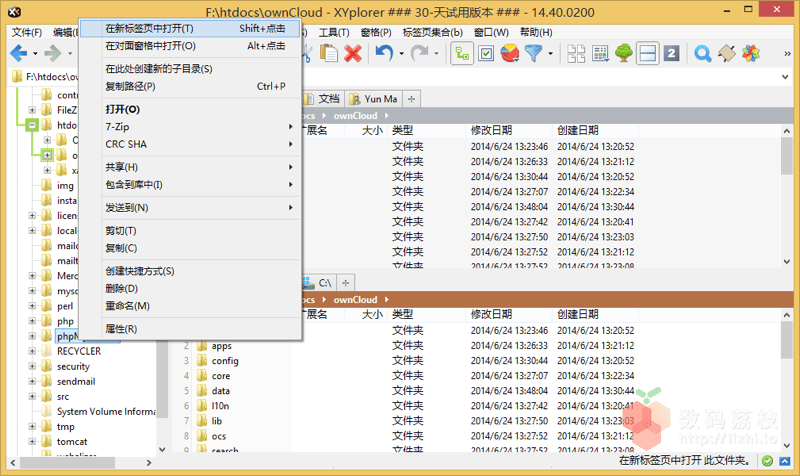Click ownCloud breadcrumb in lower orange bar

click(355, 299)
